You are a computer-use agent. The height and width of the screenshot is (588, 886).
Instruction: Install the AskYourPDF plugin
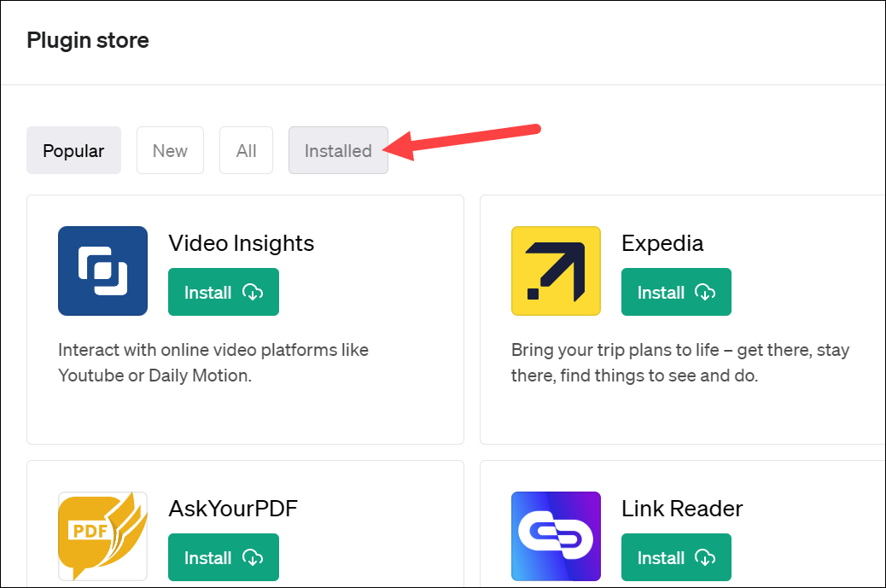click(224, 557)
